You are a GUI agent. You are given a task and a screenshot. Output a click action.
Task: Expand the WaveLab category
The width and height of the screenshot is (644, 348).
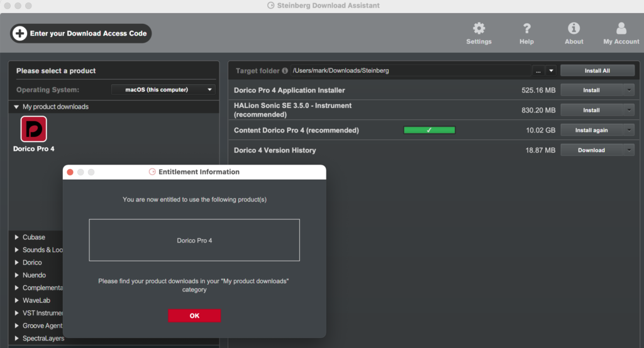click(x=16, y=300)
